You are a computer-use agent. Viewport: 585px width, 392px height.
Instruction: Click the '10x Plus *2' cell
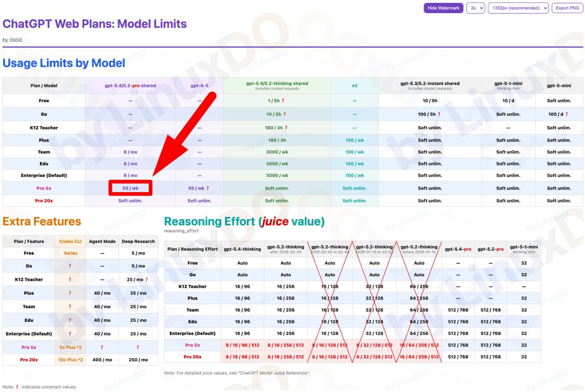[x=70, y=360]
